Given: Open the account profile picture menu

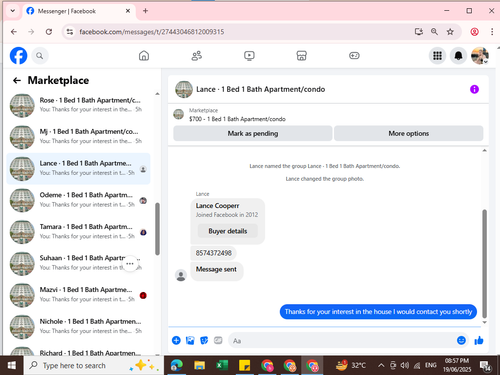Looking at the screenshot, I should coord(480,56).
